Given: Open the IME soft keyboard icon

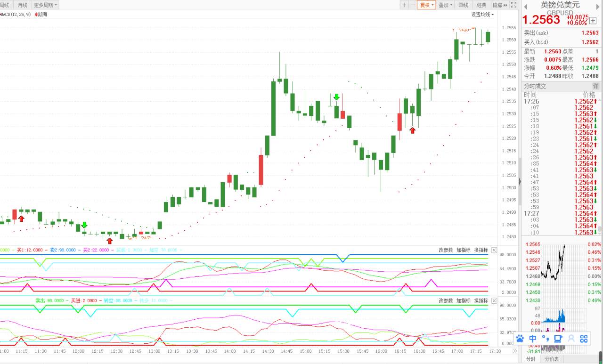Looking at the screenshot, I should [x=558, y=339].
